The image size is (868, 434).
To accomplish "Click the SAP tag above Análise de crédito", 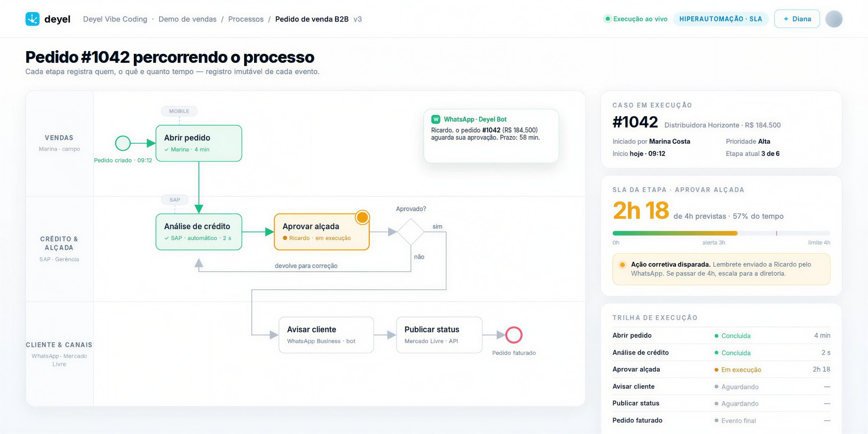I will point(175,200).
